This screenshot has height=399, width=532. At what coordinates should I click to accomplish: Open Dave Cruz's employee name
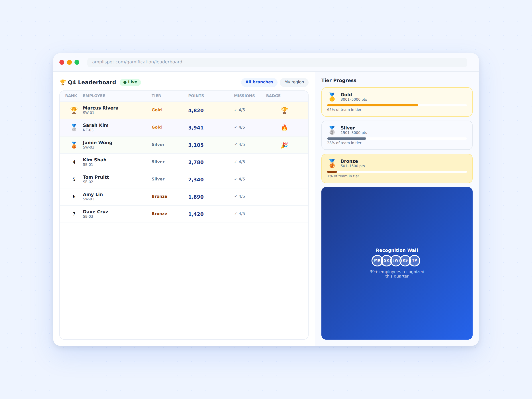point(96,212)
